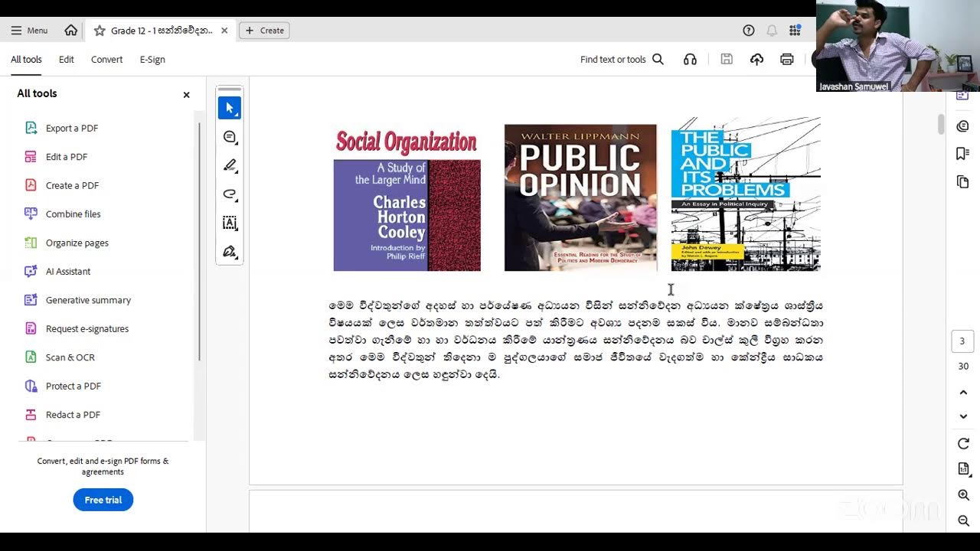The height and width of the screenshot is (551, 980).
Task: Click the cloud upload icon
Action: 756,60
